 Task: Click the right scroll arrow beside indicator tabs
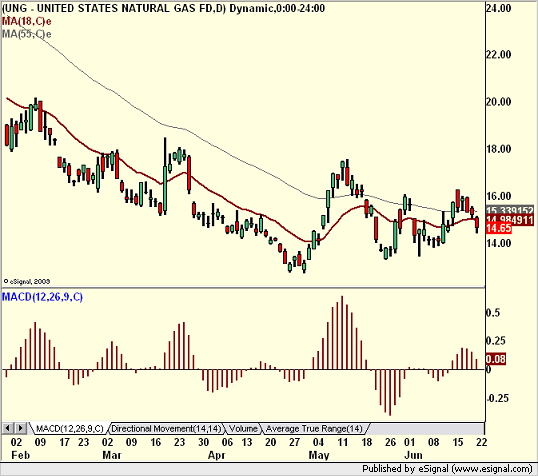click(x=20, y=428)
